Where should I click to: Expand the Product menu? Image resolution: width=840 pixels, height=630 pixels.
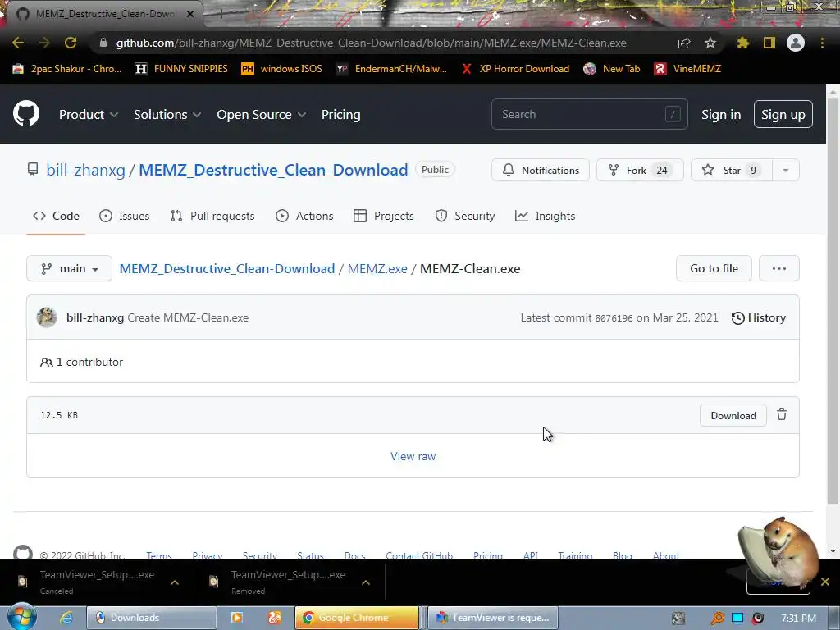89,114
